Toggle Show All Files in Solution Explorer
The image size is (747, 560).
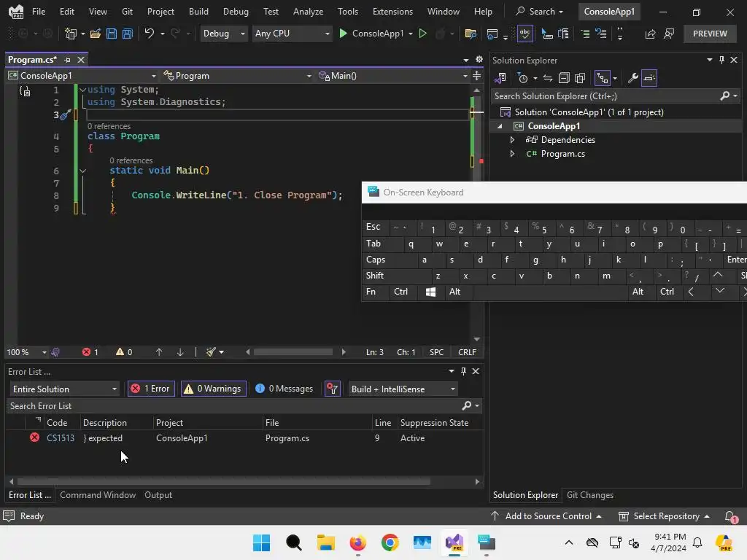point(580,78)
